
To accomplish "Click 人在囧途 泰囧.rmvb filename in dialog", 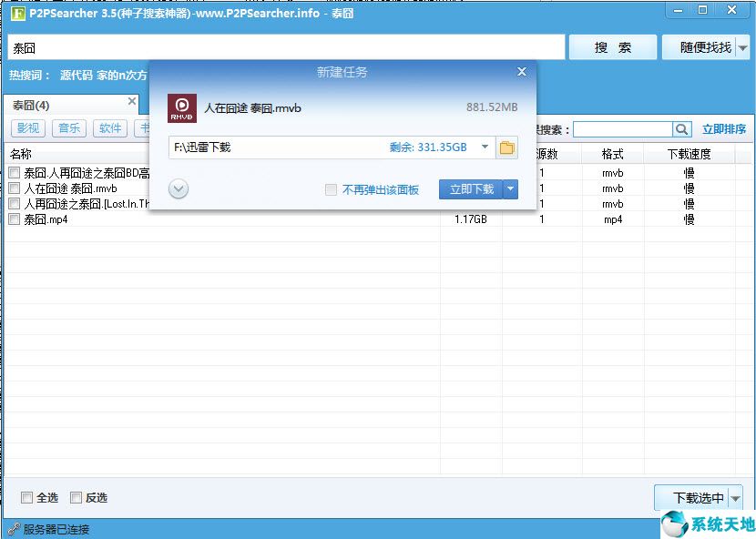I will [252, 108].
